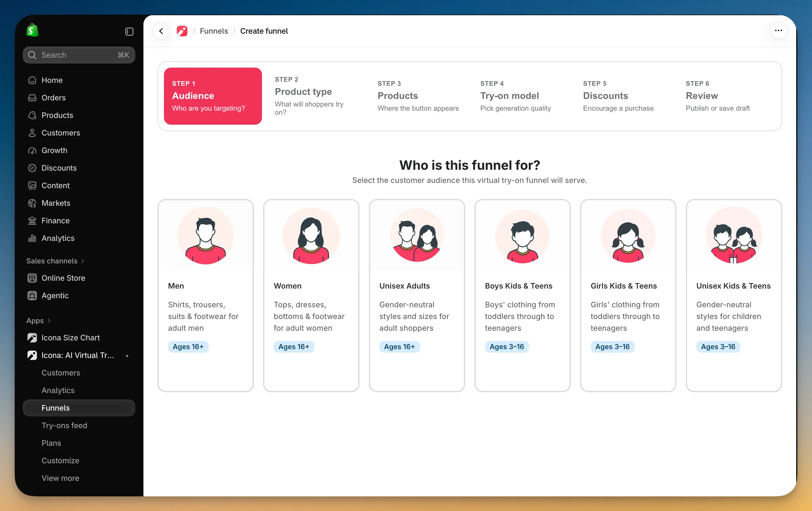
Task: Click the Shopify logo icon
Action: click(x=32, y=30)
